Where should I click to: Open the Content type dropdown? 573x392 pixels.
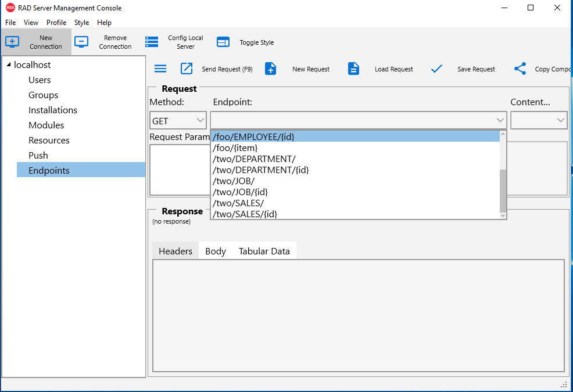click(539, 120)
